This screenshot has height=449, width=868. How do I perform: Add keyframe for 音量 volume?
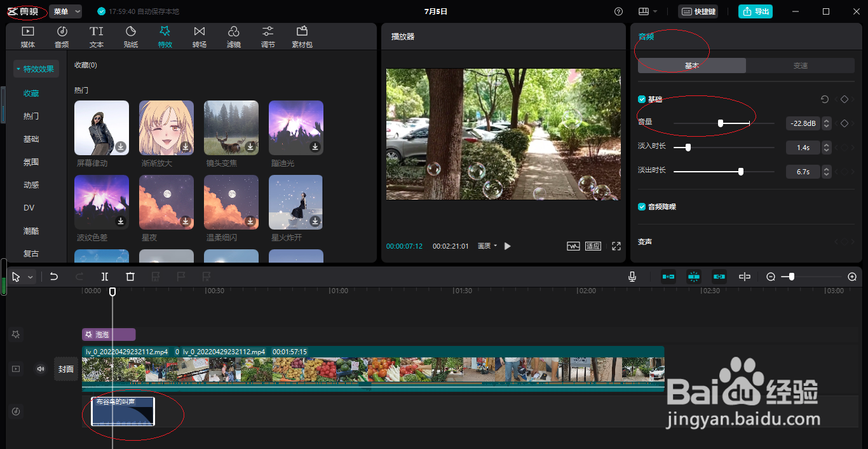[844, 123]
